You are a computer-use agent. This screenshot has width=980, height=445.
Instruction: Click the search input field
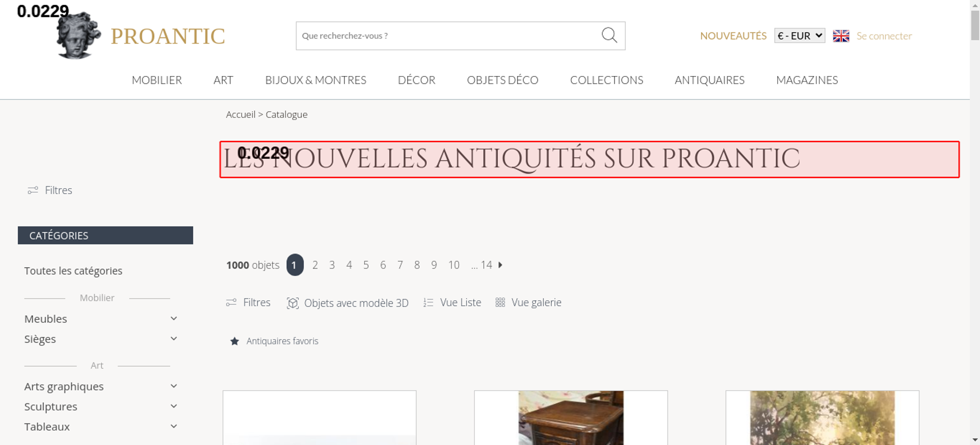pyautogui.click(x=448, y=36)
